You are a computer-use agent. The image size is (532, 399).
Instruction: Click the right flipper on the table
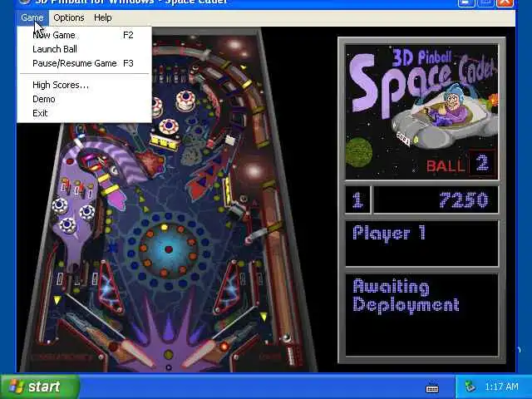click(x=200, y=352)
